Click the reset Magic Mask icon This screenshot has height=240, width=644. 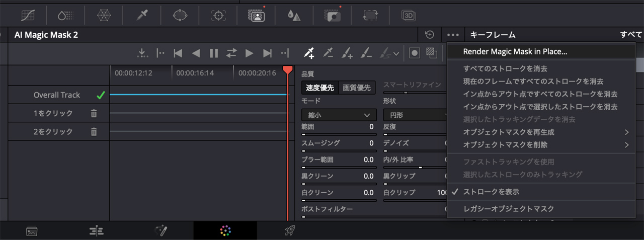click(x=429, y=35)
